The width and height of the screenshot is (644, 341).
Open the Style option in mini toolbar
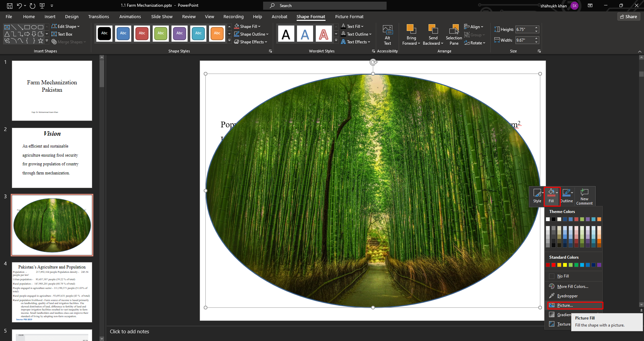coord(537,197)
